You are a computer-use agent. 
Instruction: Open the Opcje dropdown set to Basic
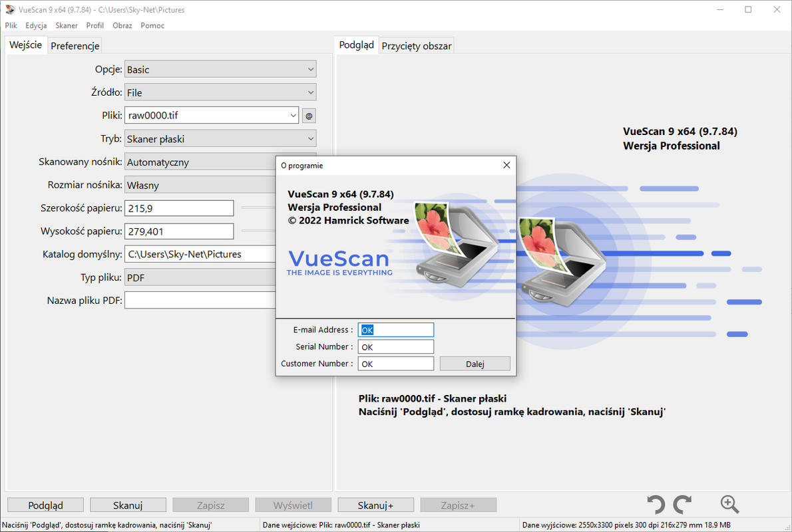pos(220,69)
